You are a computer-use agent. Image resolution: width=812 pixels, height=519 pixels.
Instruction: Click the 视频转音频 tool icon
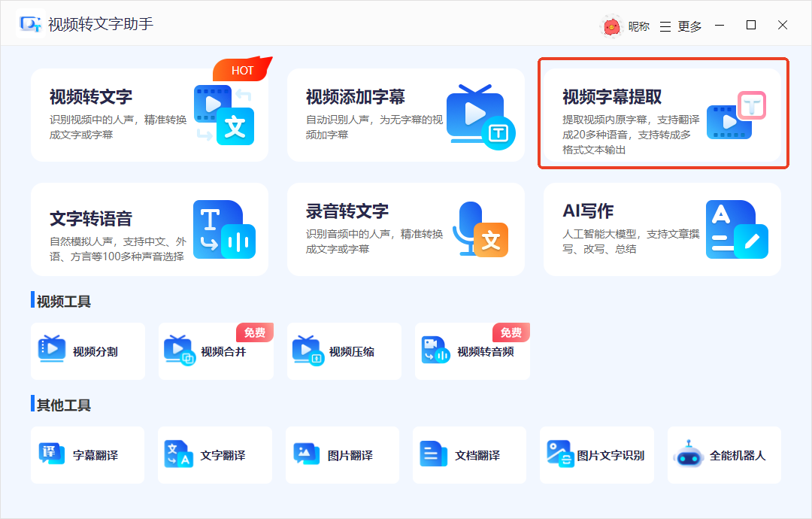click(435, 351)
